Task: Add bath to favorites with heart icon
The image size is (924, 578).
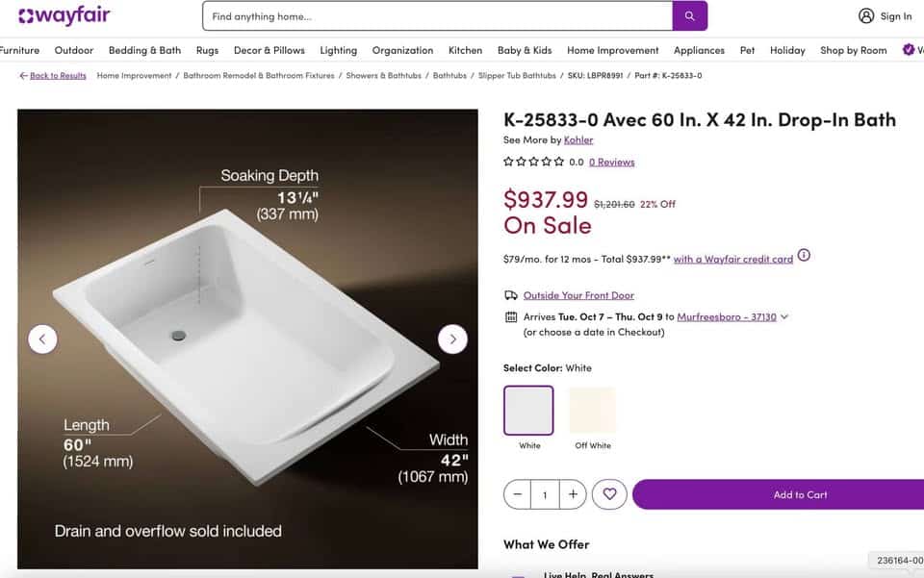Action: click(609, 494)
